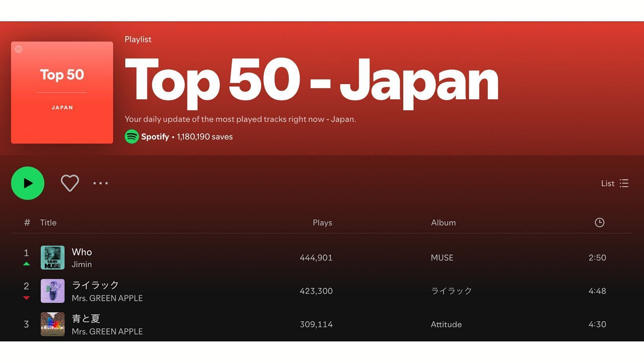Open the three-dots more options menu
644x363 pixels.
pyautogui.click(x=101, y=183)
